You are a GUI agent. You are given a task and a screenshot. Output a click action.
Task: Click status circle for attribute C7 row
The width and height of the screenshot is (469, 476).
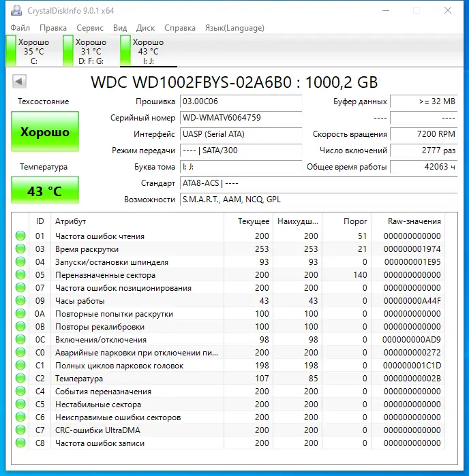click(20, 430)
